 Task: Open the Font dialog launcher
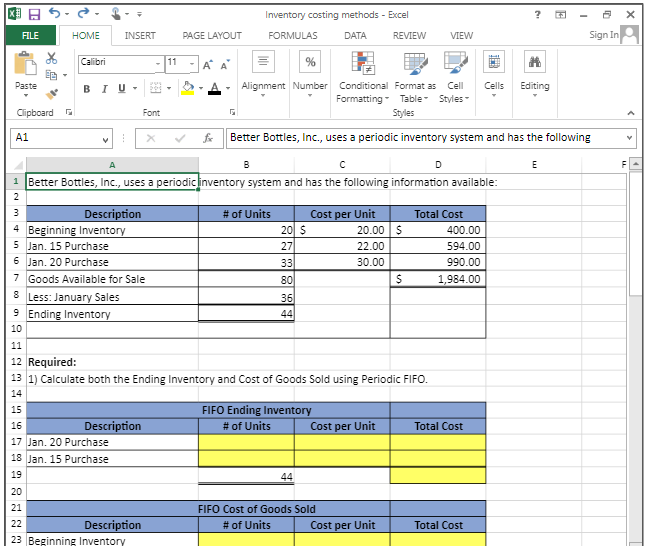click(233, 112)
